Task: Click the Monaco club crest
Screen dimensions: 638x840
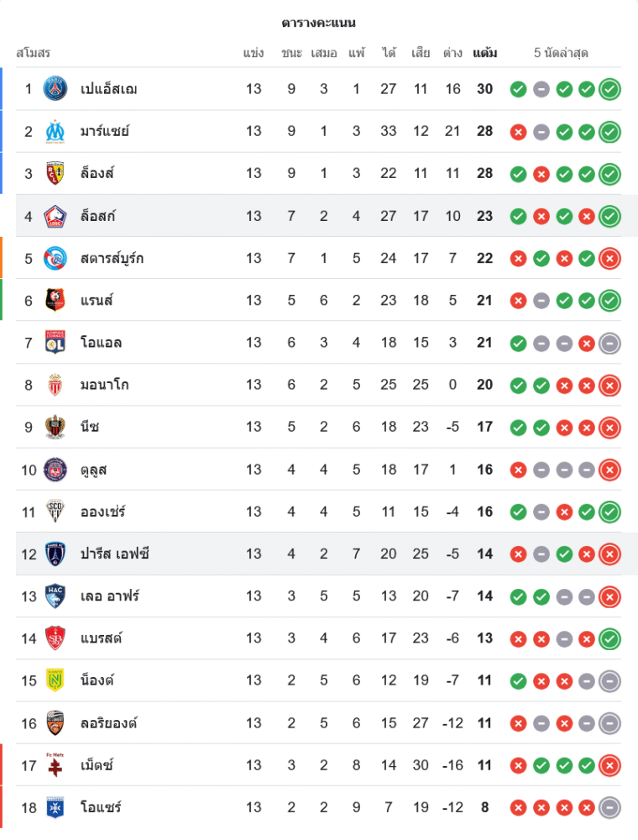Action: [55, 385]
